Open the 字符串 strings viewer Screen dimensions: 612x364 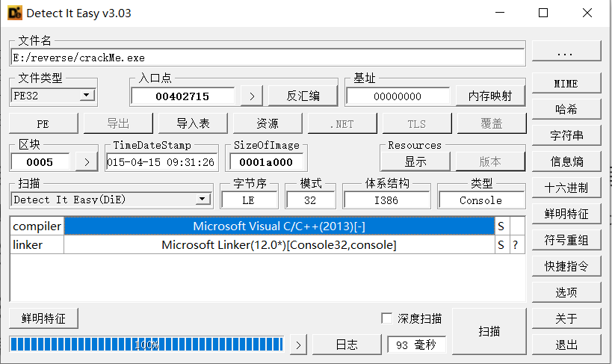(x=566, y=135)
